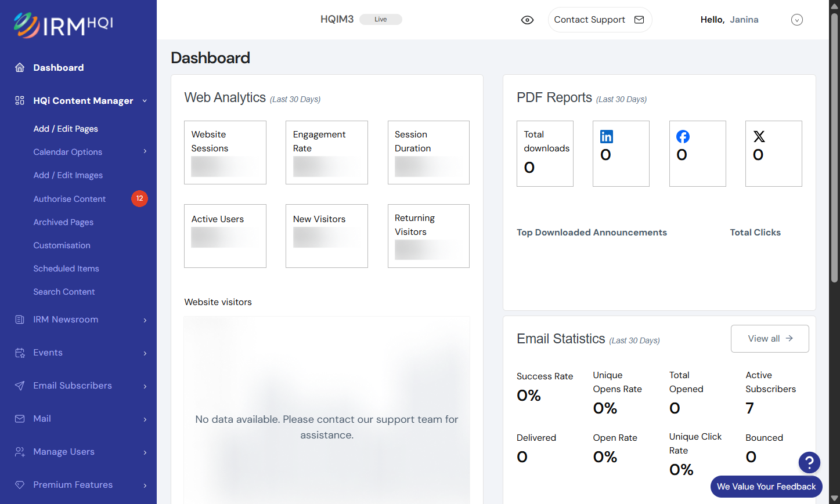The height and width of the screenshot is (504, 840).
Task: Click the Total Clicks column heading
Action: (x=755, y=233)
